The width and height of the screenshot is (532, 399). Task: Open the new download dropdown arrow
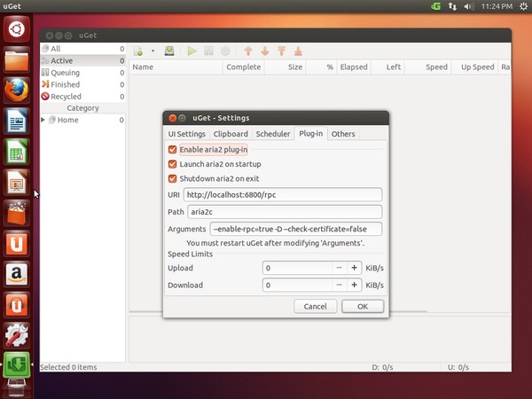coord(153,51)
